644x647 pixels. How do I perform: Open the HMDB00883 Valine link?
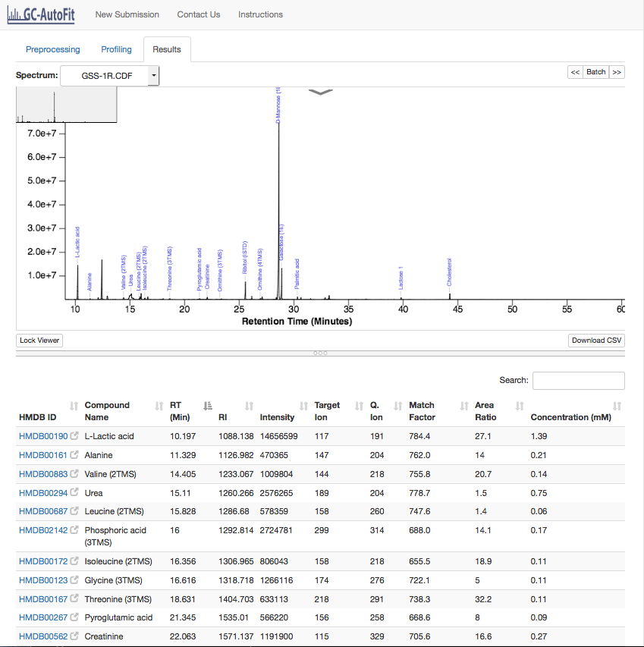coord(43,474)
